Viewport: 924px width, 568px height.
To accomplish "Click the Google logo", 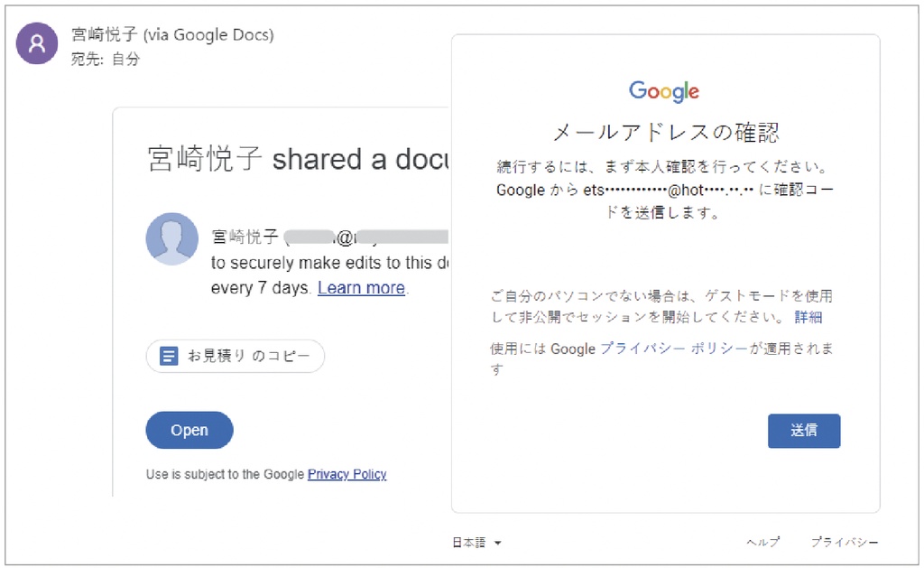I will [664, 91].
